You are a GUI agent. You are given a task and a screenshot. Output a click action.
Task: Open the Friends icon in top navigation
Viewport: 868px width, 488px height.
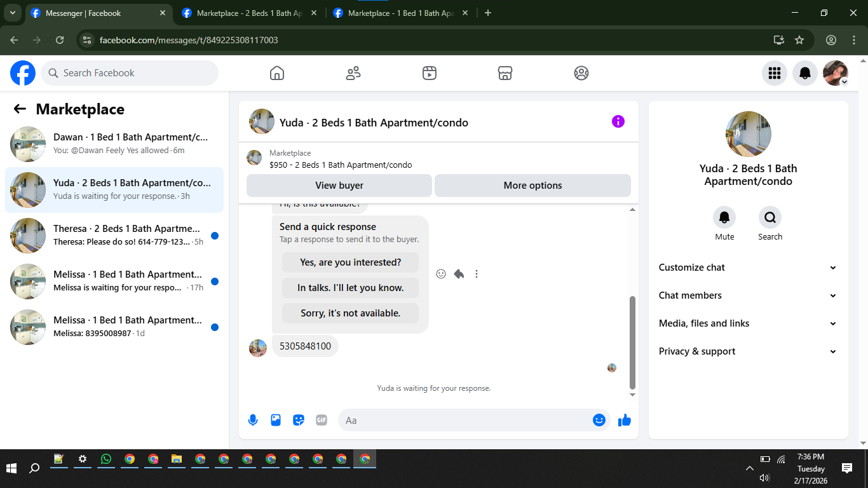tap(353, 73)
